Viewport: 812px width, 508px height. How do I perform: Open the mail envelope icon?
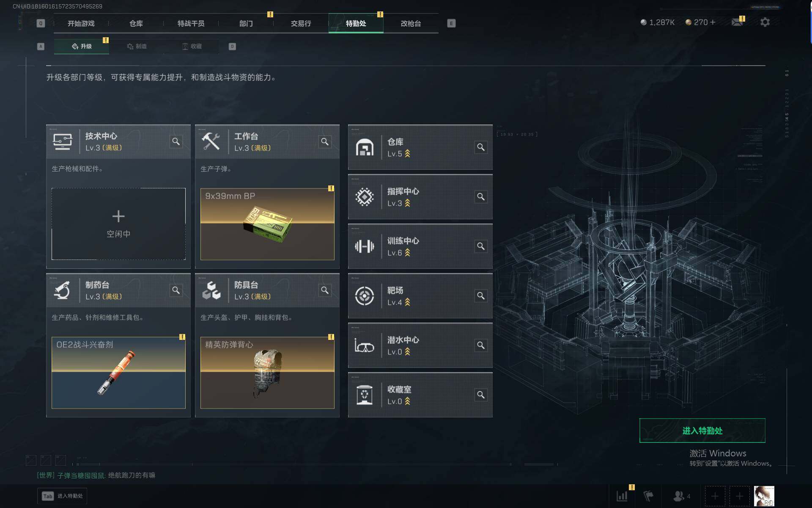click(x=737, y=22)
